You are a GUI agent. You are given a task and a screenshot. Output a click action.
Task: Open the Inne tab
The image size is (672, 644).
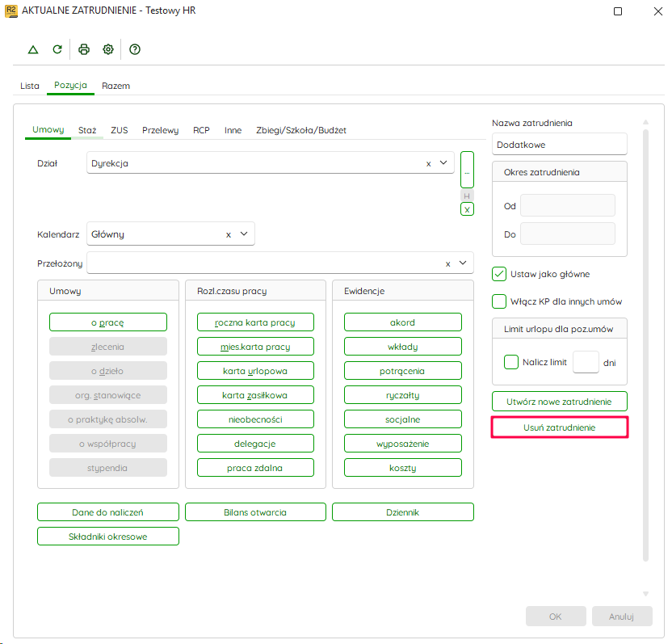[233, 130]
